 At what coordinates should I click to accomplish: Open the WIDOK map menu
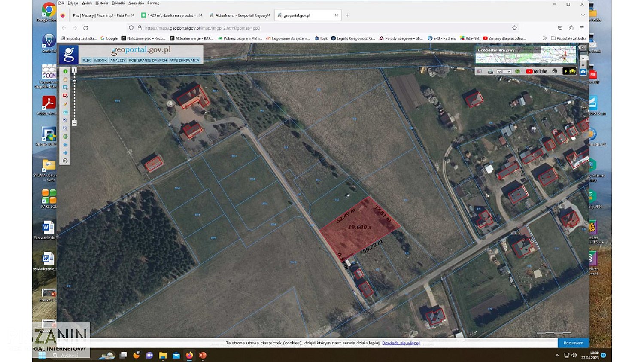[100, 61]
